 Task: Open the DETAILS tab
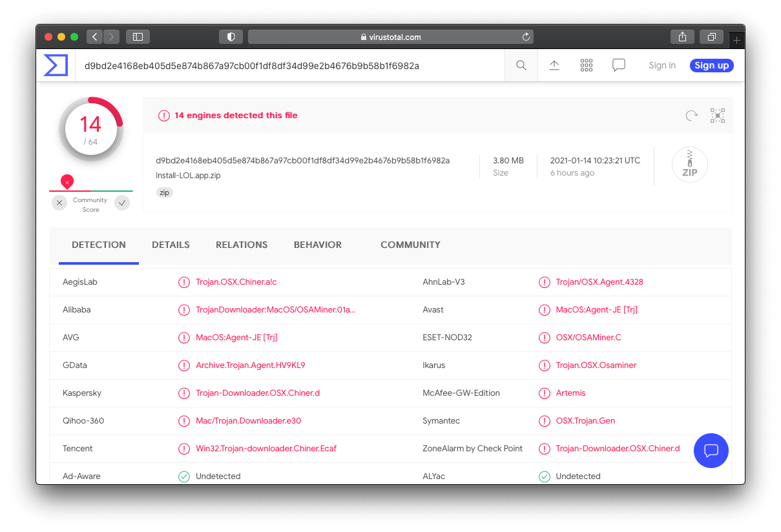click(171, 245)
